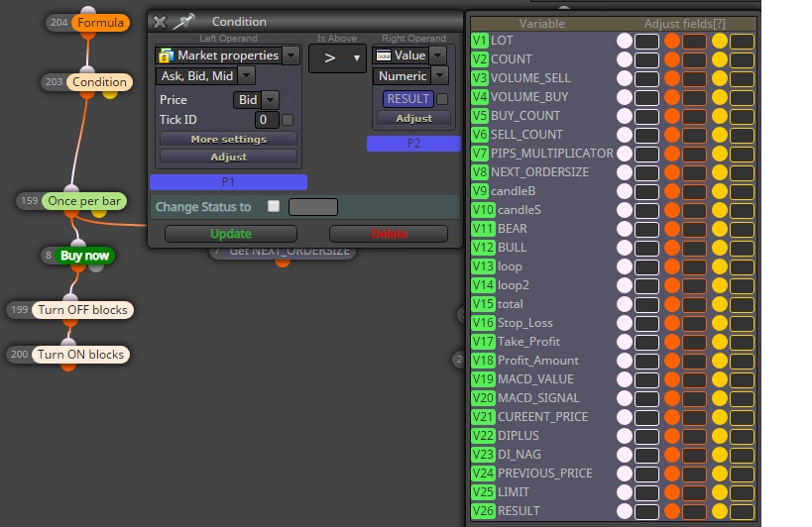Viewport: 812px width, 527px height.
Task: Click white circle in DIPLUS row
Action: (x=625, y=436)
